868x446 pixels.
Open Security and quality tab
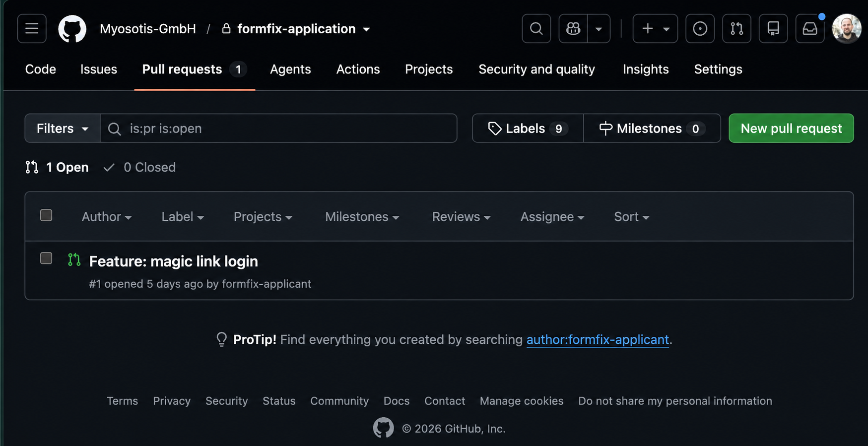[536, 69]
